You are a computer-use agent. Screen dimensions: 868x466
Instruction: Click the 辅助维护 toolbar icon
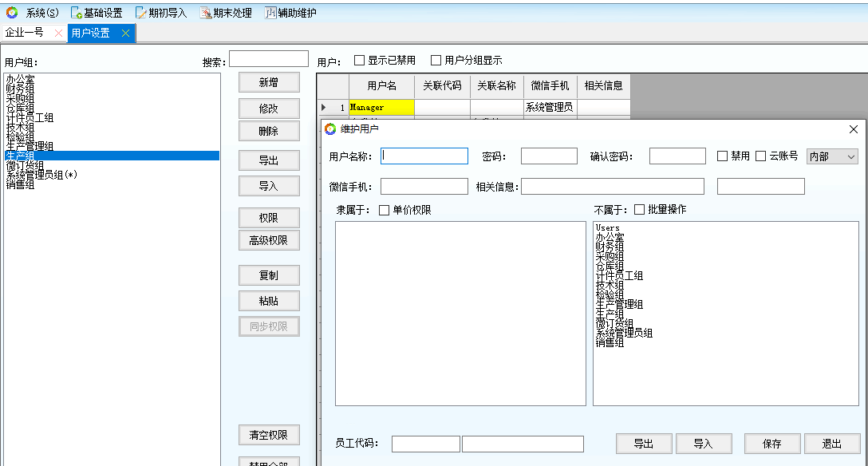[270, 13]
